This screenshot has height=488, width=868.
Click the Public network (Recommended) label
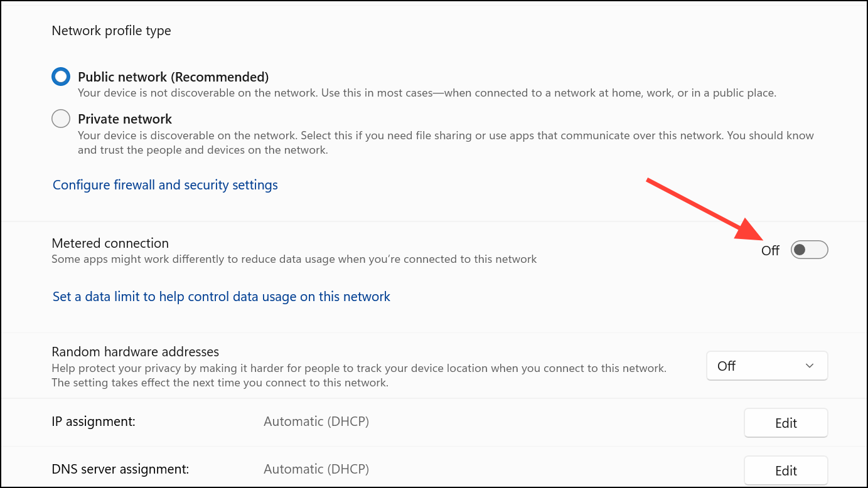point(173,77)
